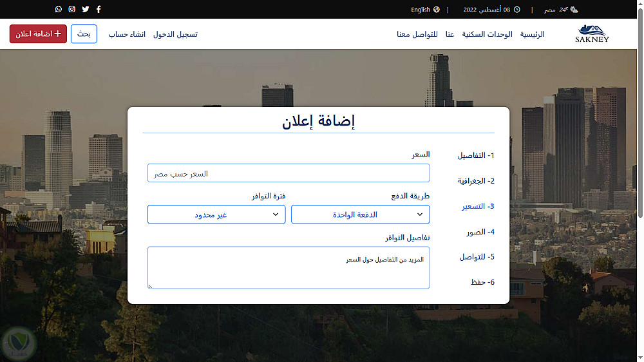Click the SAKNEY logo
The image size is (644, 362).
[x=592, y=33]
